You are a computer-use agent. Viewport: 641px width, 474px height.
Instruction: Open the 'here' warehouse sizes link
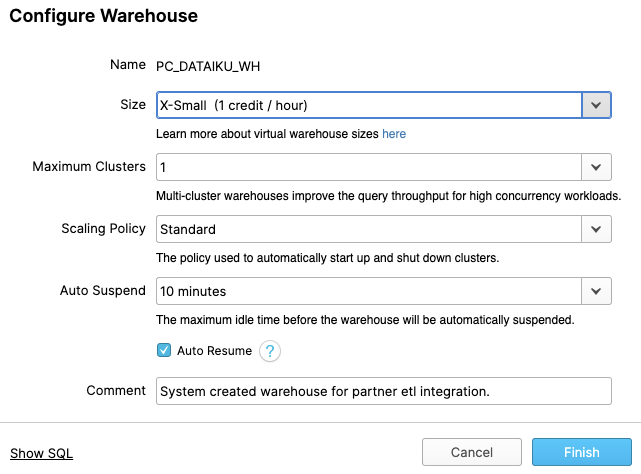click(394, 134)
